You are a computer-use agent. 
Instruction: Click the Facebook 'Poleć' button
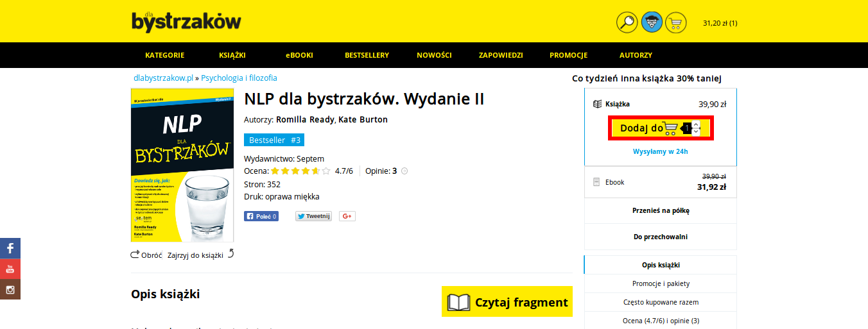point(261,216)
